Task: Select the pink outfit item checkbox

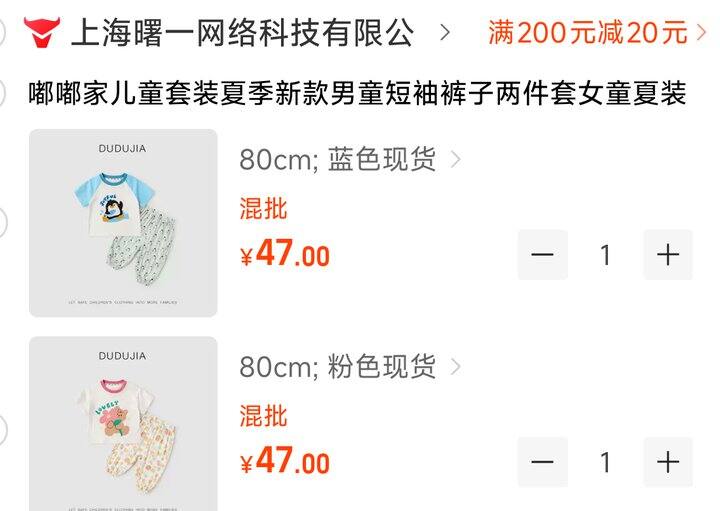Action: (x=2, y=430)
